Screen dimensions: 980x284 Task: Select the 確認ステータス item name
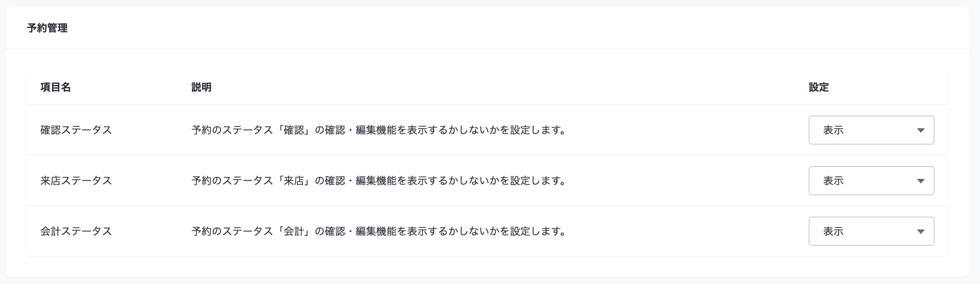(76, 130)
